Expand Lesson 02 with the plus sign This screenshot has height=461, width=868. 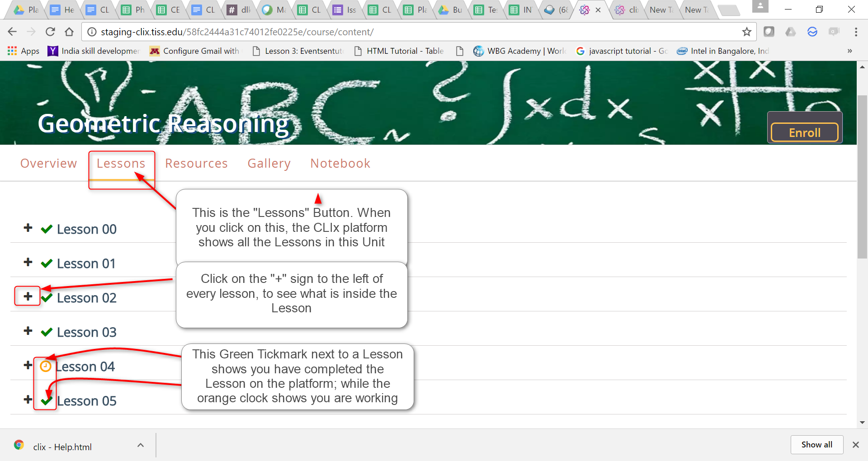pyautogui.click(x=28, y=296)
